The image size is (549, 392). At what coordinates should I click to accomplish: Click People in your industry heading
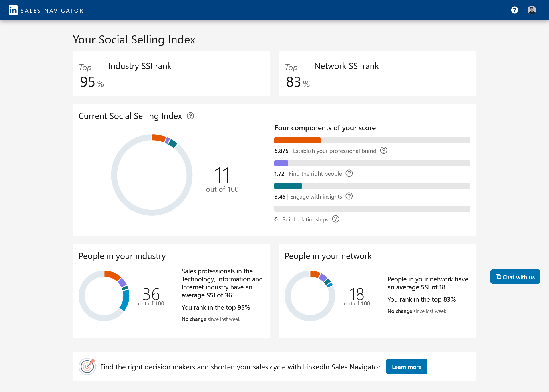[122, 256]
